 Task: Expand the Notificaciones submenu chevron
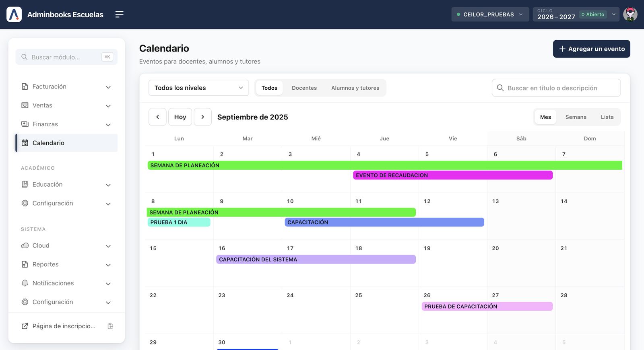[x=108, y=284]
